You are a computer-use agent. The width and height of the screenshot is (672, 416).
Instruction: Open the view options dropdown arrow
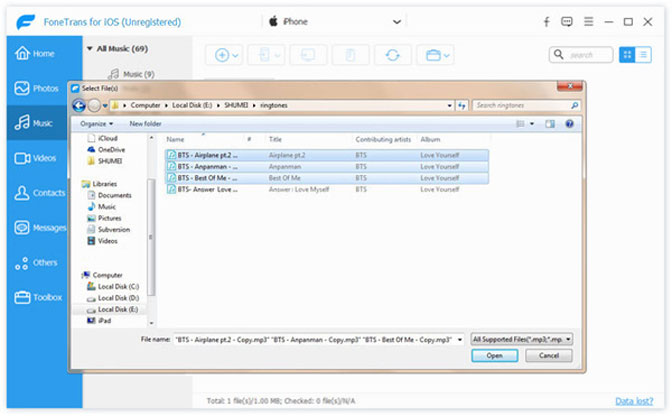[532, 124]
